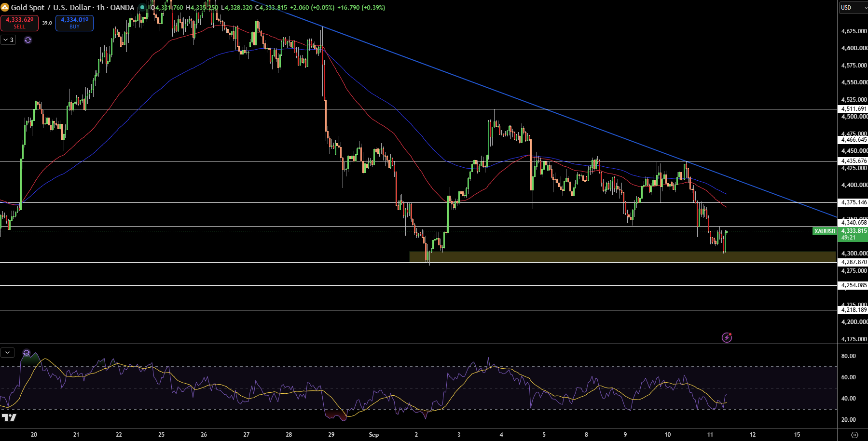Open the purple lightning events icon
This screenshot has height=441, width=868.
tap(727, 337)
